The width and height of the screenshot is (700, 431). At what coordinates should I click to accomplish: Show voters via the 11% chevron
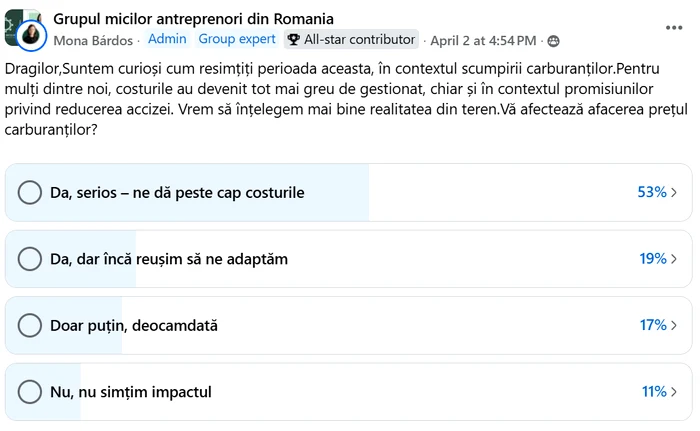pos(675,392)
